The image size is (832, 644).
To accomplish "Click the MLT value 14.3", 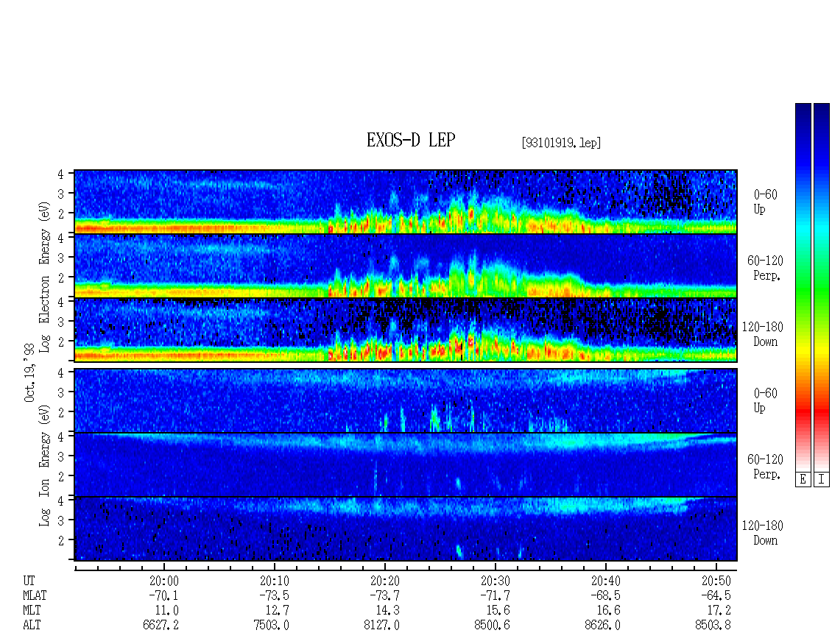I will 387,611.
